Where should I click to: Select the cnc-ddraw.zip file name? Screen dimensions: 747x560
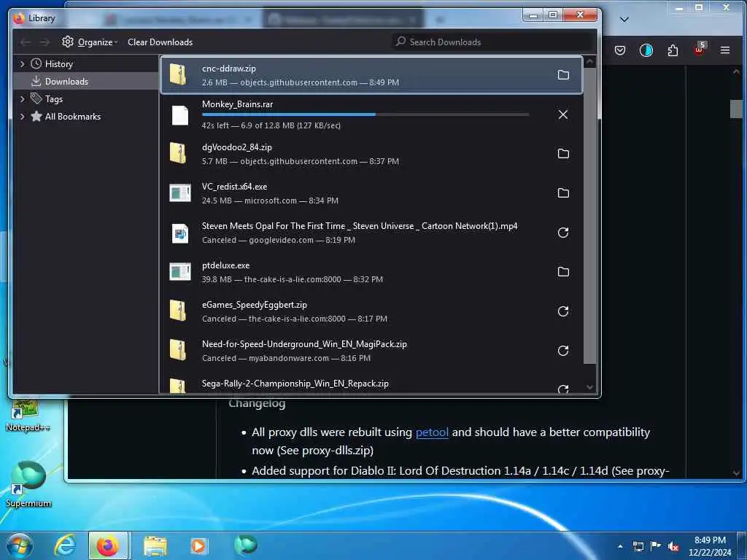click(228, 69)
